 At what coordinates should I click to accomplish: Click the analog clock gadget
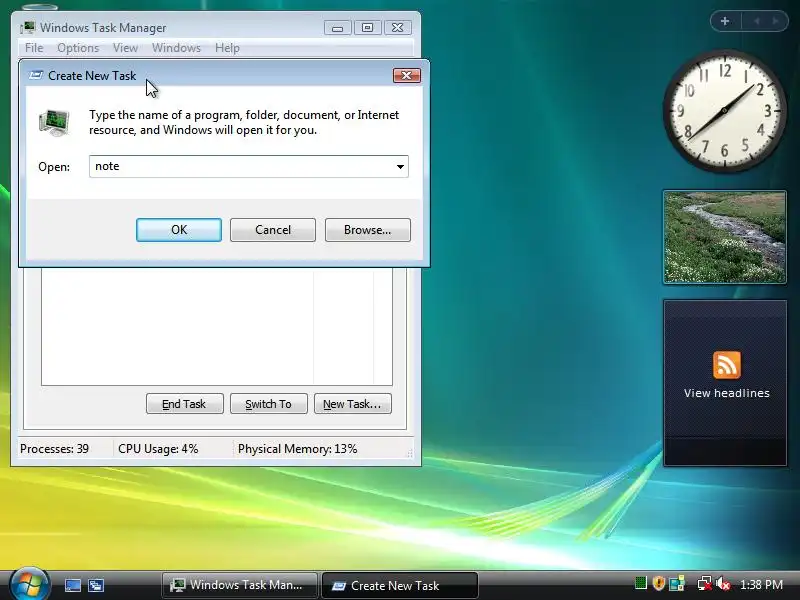point(724,111)
